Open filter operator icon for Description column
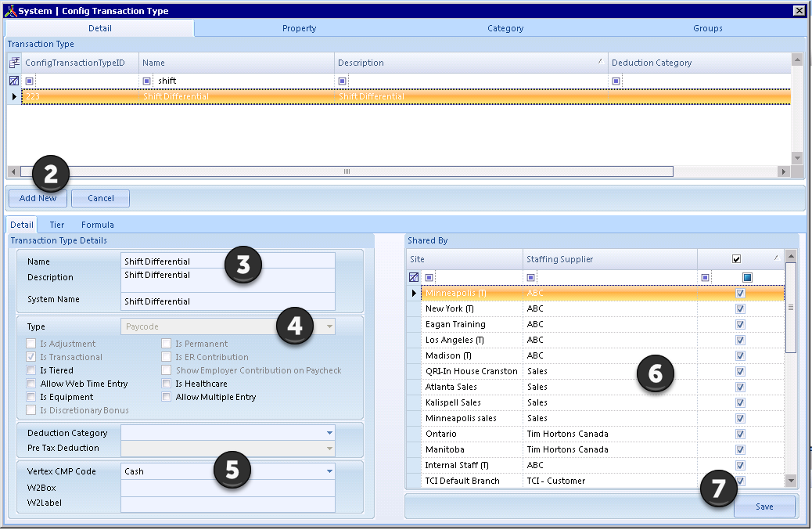This screenshot has width=812, height=530. click(x=343, y=81)
